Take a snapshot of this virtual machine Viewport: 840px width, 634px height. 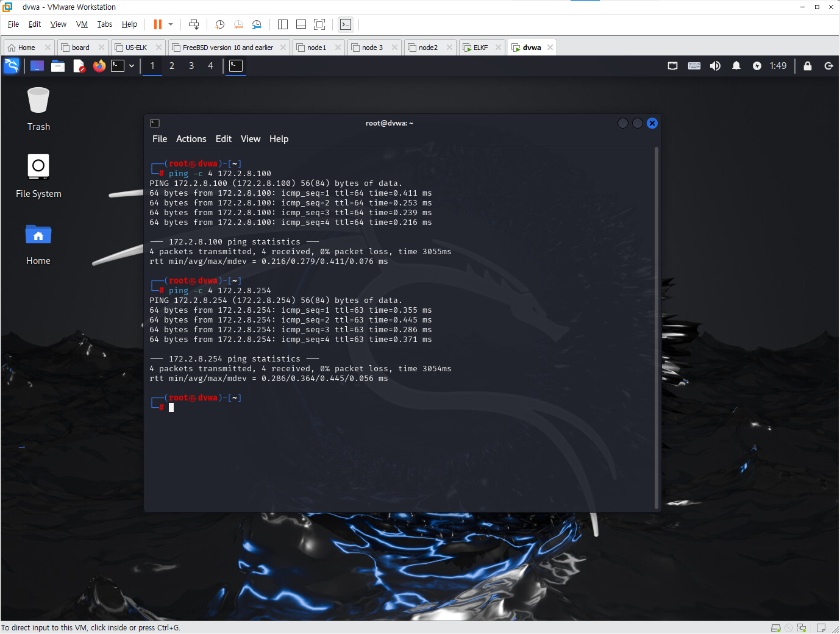tap(220, 24)
